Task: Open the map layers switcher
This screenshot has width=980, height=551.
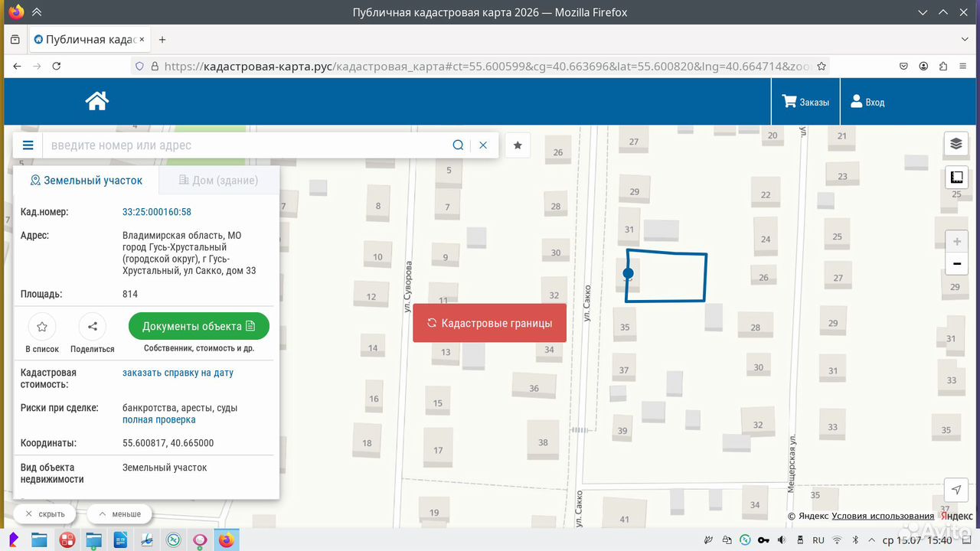Action: coord(956,143)
